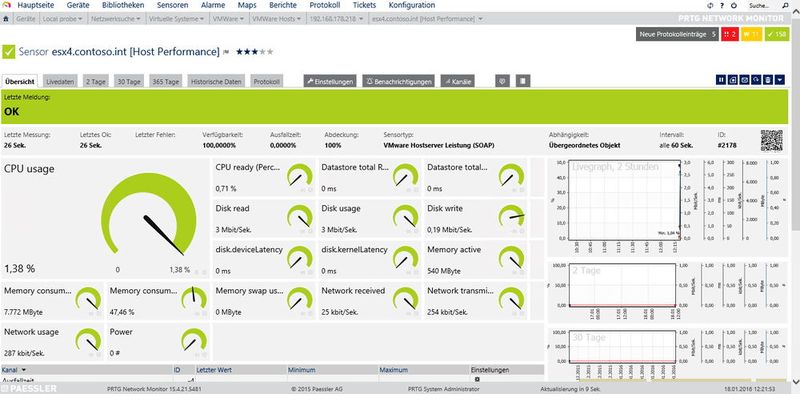Open the Sensoren menu
Viewport: 800px width, 394px height.
pos(172,6)
